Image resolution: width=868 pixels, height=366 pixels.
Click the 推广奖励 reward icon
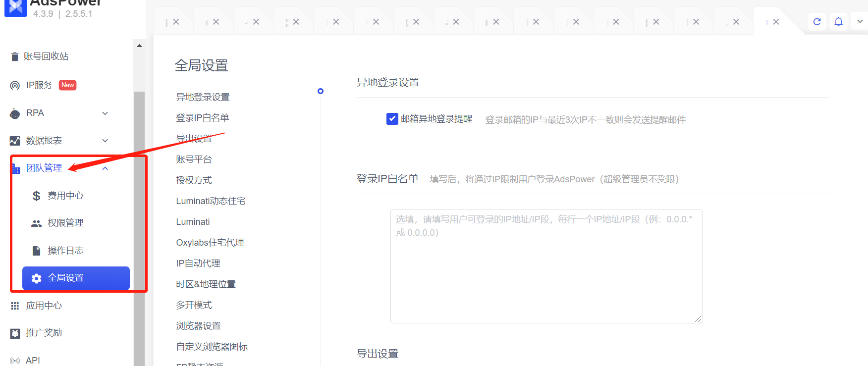(15, 333)
